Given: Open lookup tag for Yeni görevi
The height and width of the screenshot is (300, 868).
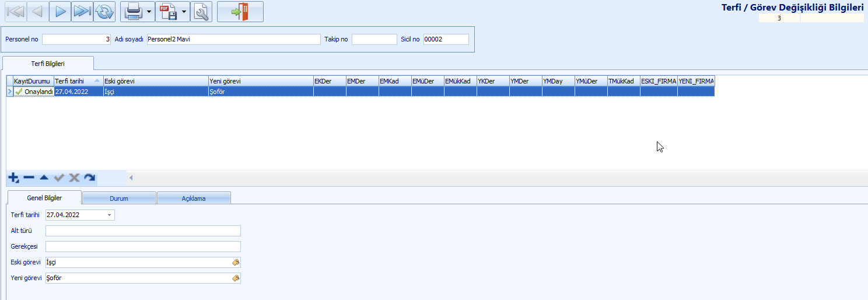Looking at the screenshot, I should tap(236, 278).
